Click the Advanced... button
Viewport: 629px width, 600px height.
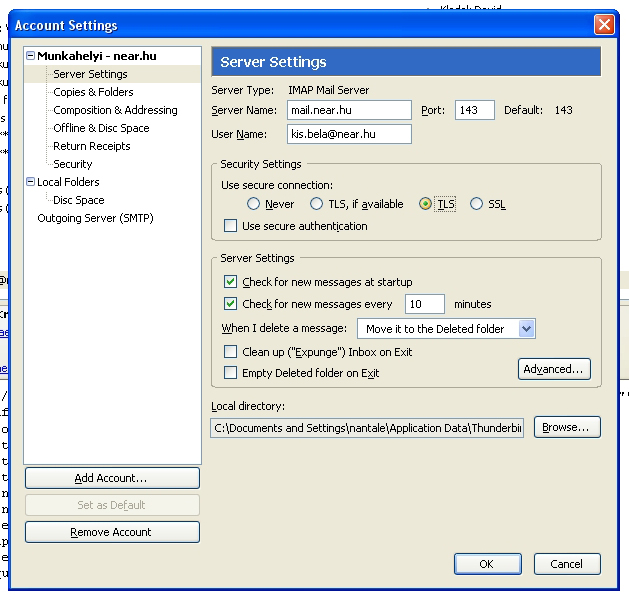click(554, 369)
